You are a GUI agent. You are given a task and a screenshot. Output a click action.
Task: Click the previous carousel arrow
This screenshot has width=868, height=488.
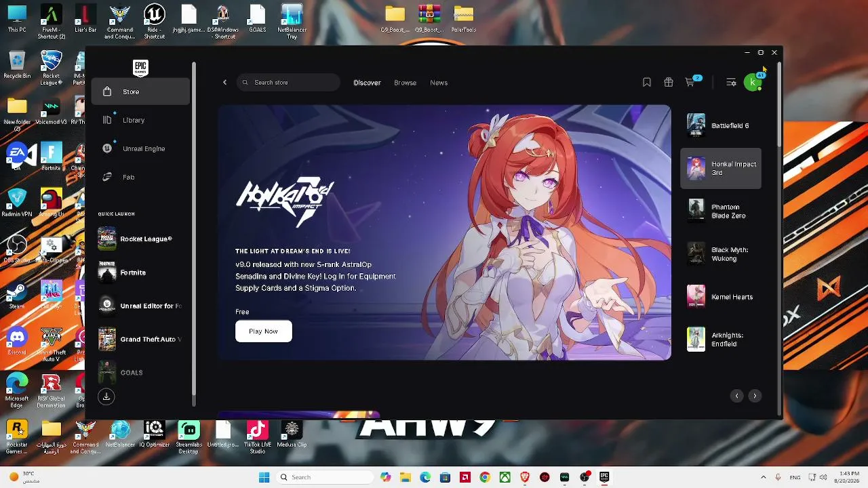[x=737, y=396]
